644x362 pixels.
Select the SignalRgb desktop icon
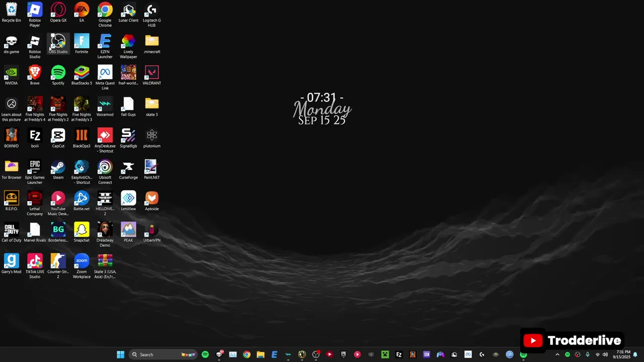pyautogui.click(x=128, y=139)
